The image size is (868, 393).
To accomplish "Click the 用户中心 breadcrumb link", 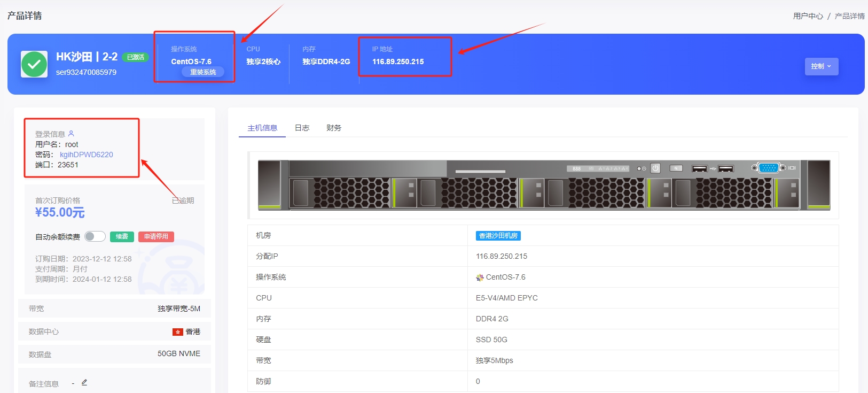I will click(x=808, y=16).
